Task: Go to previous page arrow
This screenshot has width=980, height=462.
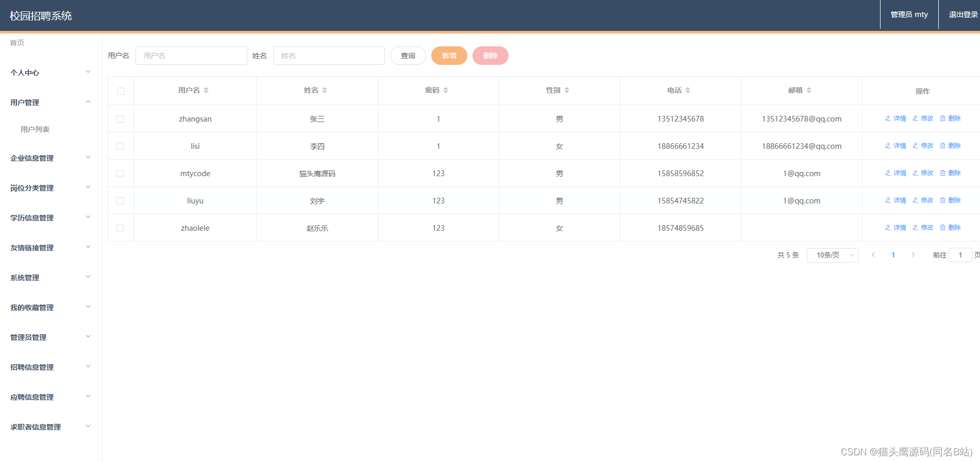Action: [x=873, y=255]
